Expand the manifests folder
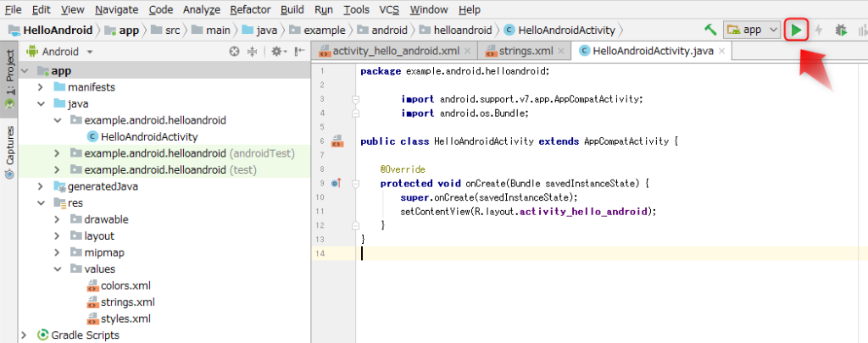 click(x=41, y=87)
